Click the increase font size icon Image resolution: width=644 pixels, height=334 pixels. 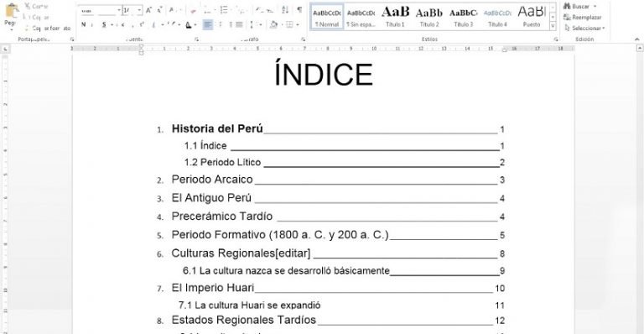pyautogui.click(x=148, y=10)
